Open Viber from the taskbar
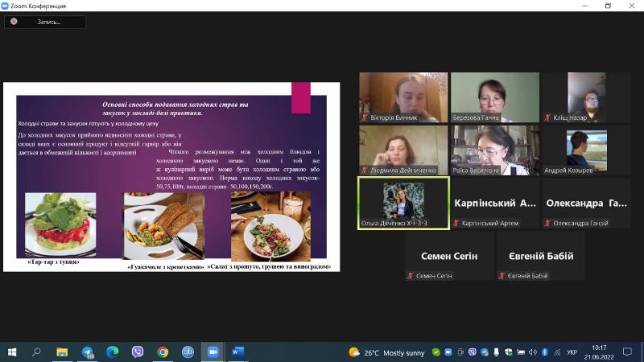This screenshot has height=362, width=644. pos(138,352)
